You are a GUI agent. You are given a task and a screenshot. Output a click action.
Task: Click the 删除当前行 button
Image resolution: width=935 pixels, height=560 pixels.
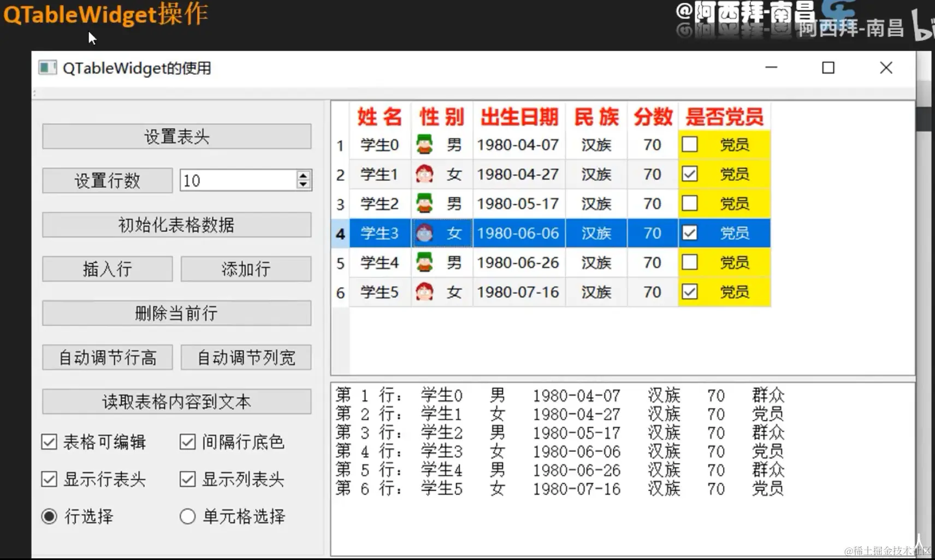click(x=176, y=313)
